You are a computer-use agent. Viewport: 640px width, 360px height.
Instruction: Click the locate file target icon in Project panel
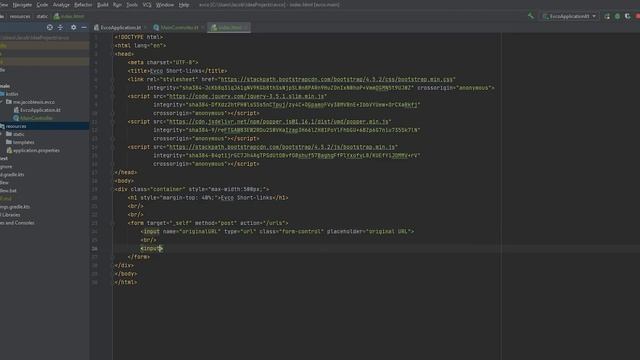(49, 27)
